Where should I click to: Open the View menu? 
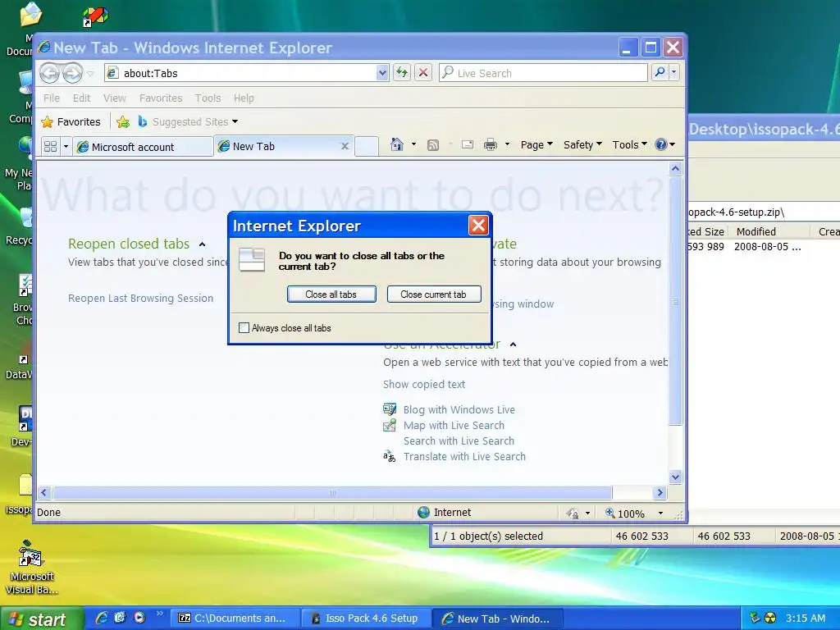pos(115,98)
